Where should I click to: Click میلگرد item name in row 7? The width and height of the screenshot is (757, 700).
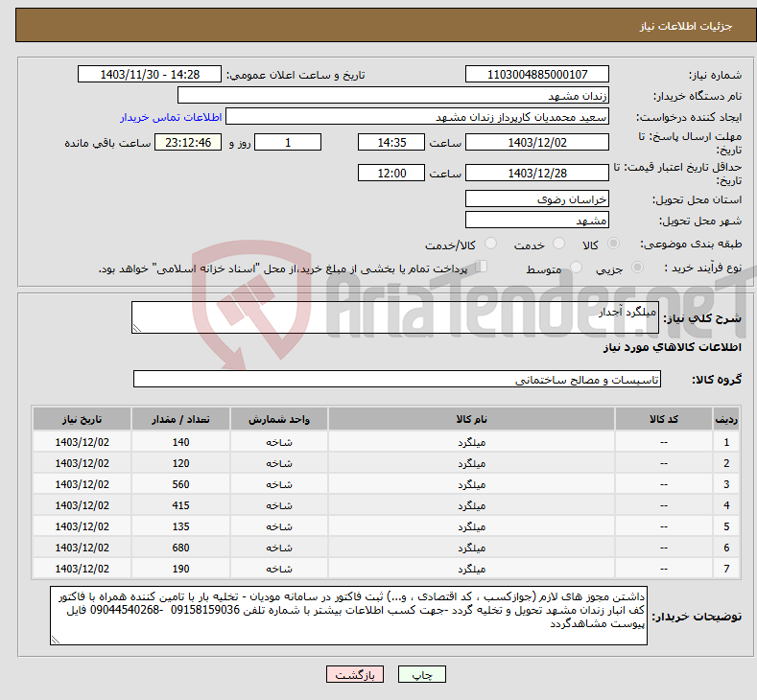pos(471,569)
